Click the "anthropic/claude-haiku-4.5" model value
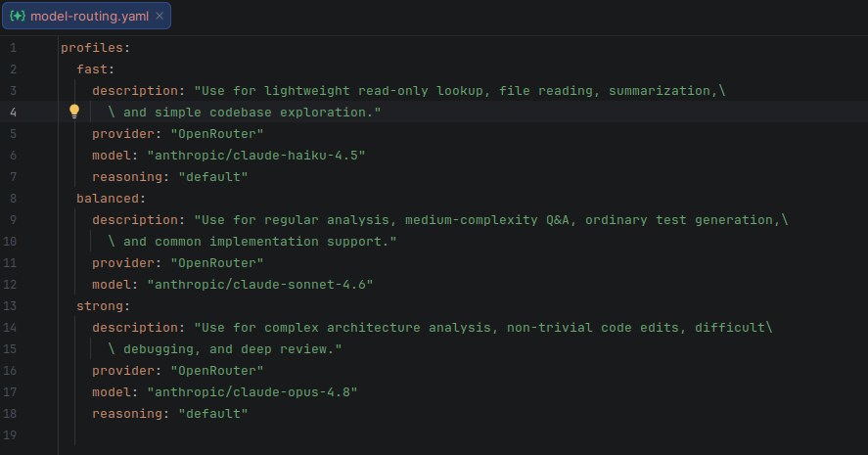 tap(255, 156)
